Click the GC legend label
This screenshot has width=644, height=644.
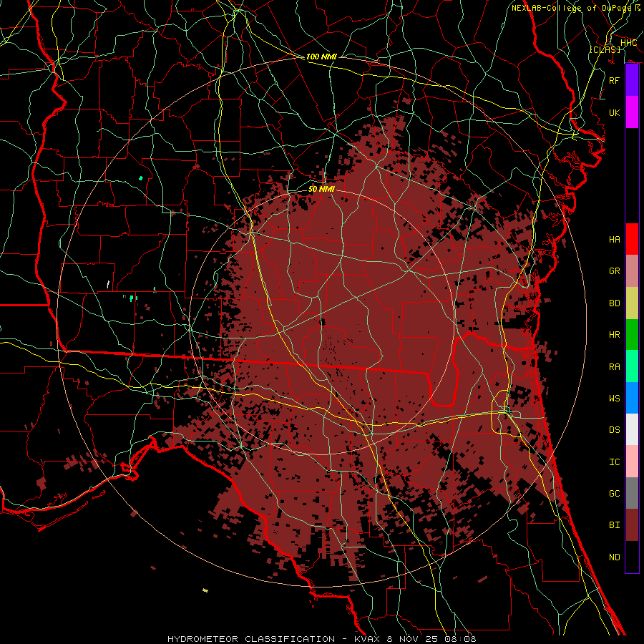tap(615, 493)
